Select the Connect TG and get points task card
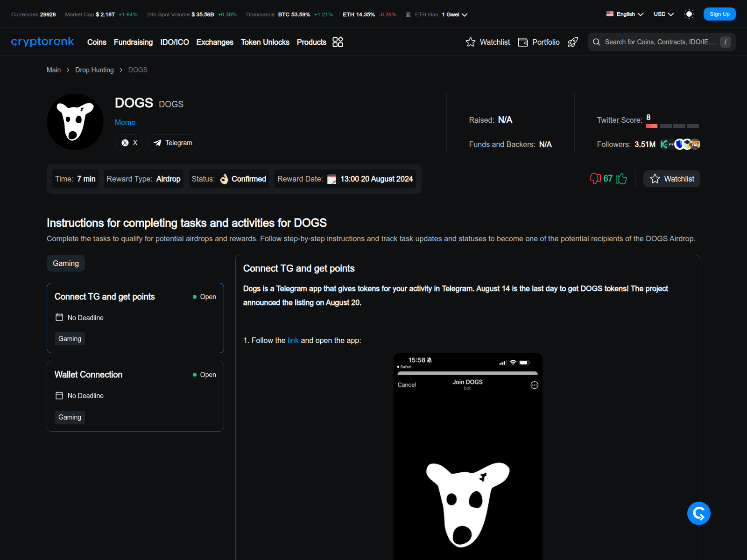The width and height of the screenshot is (747, 560). pyautogui.click(x=135, y=318)
